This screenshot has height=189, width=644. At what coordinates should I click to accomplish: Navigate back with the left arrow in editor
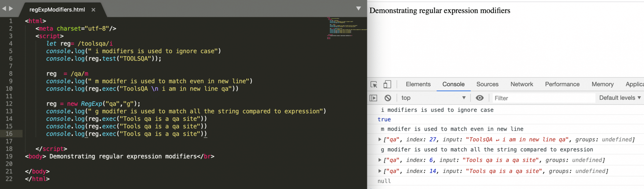click(x=4, y=8)
